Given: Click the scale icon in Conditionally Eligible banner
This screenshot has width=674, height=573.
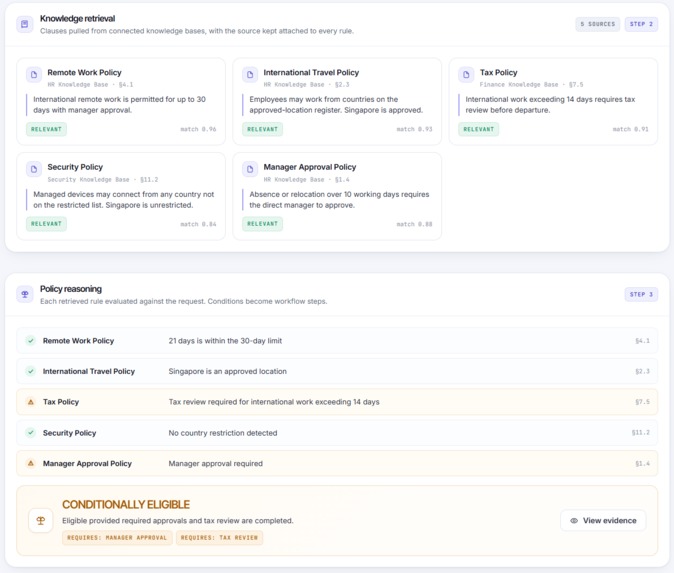Looking at the screenshot, I should point(41,521).
